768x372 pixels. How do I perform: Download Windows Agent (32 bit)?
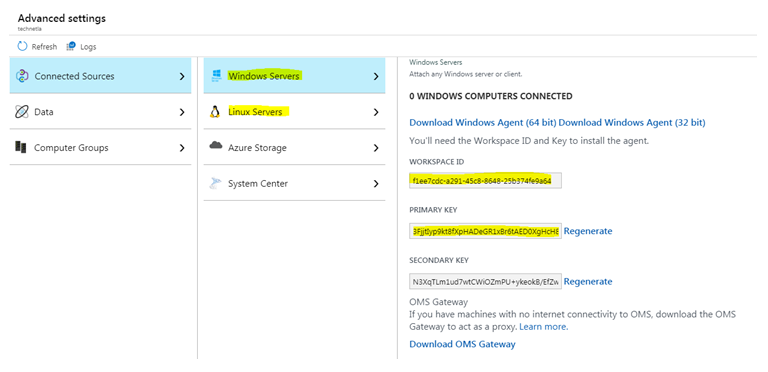click(632, 122)
